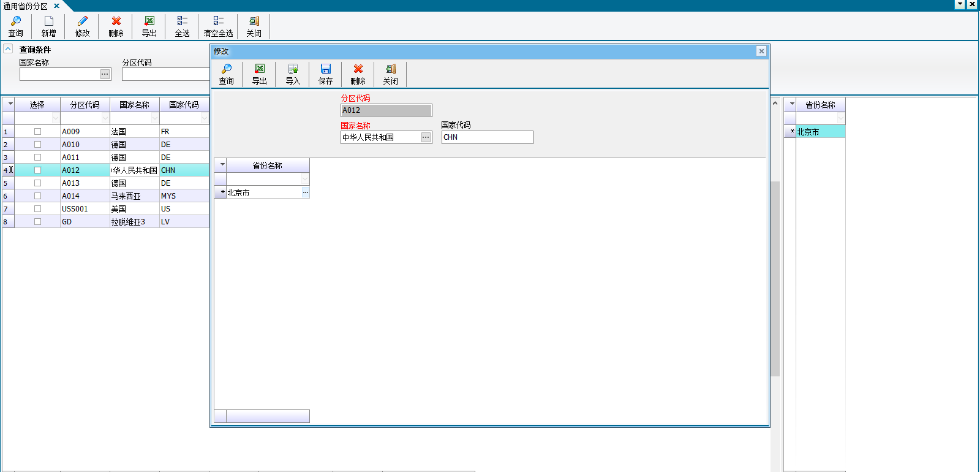This screenshot has height=472, width=980.
Task: Click scrollbar up arrow beside right panel
Action: [x=775, y=103]
